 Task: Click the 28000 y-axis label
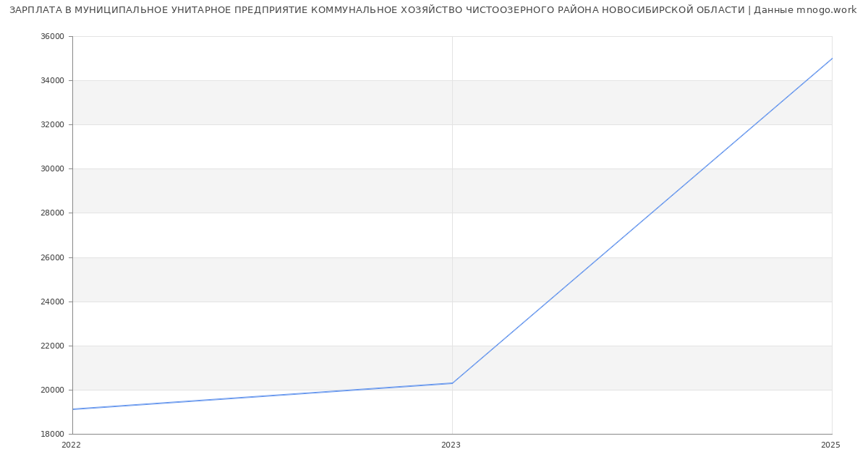[52, 213]
